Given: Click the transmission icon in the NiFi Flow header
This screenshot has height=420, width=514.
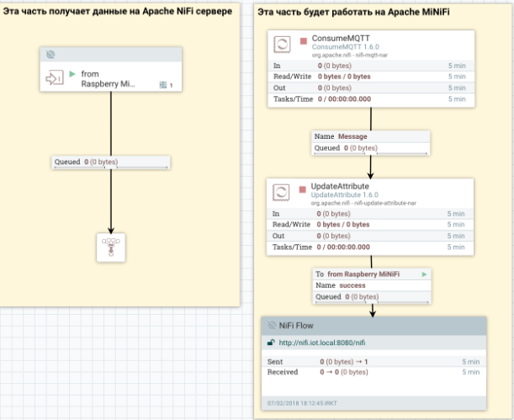Looking at the screenshot, I should [x=272, y=325].
